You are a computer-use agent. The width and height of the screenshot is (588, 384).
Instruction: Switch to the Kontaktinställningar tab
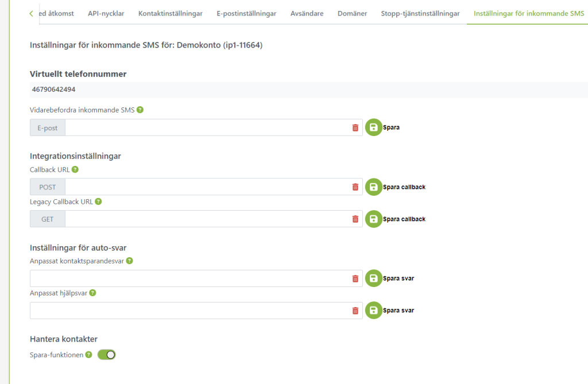(170, 14)
